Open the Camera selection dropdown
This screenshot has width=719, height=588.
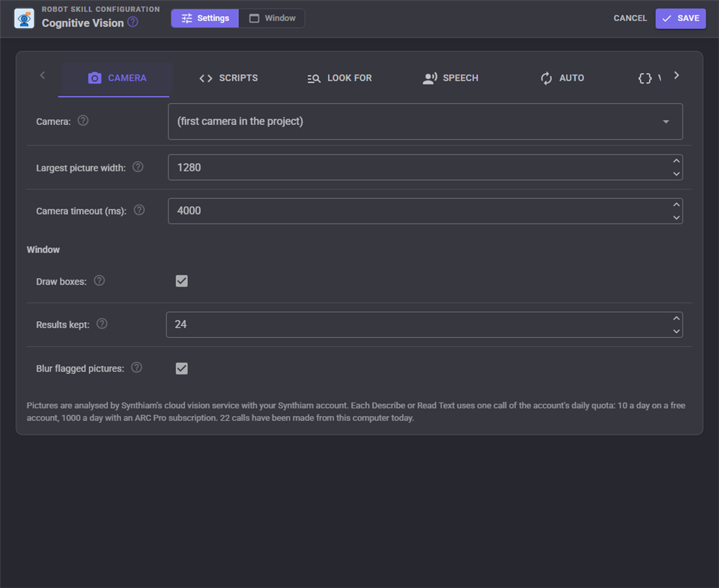425,122
